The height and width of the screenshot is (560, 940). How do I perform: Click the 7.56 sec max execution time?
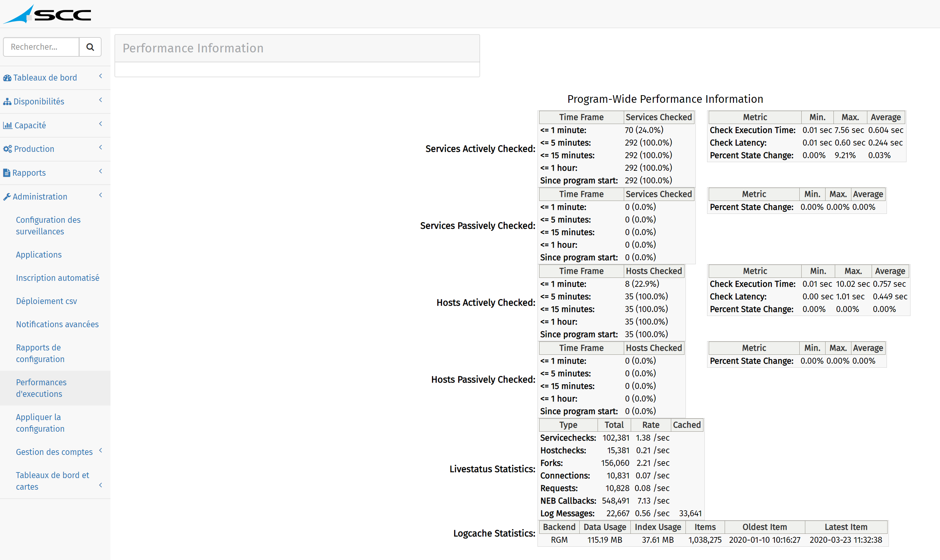[849, 130]
